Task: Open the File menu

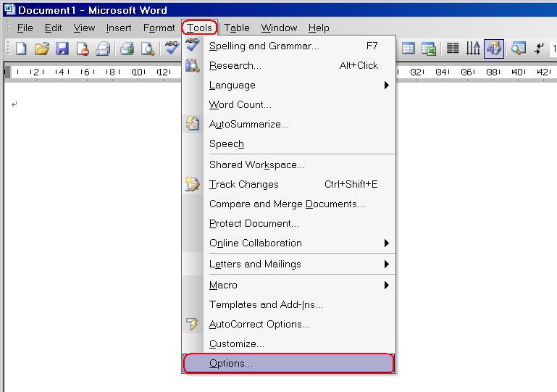Action: (25, 28)
